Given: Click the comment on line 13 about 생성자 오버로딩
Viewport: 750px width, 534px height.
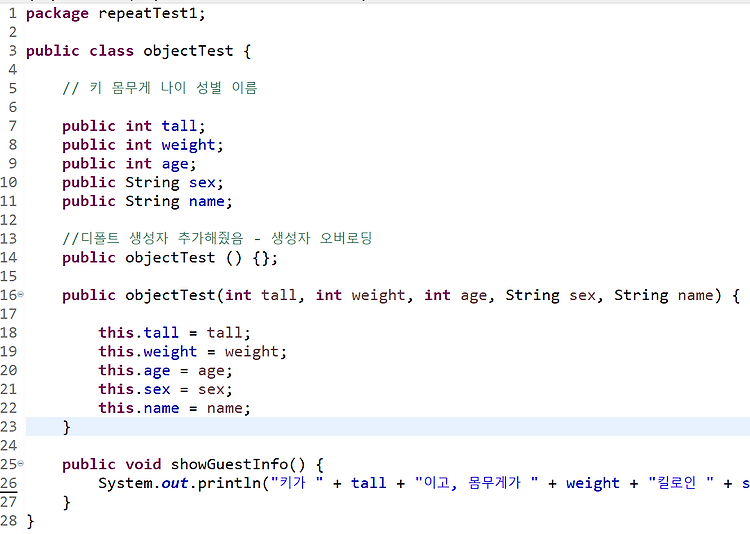Looking at the screenshot, I should 217,238.
